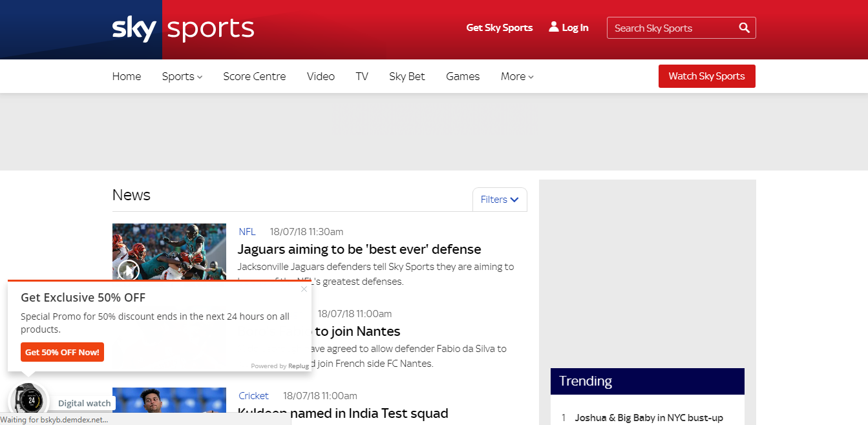The width and height of the screenshot is (868, 425).
Task: Open the Kuldeep cricket article thumbnail
Action: (169, 400)
